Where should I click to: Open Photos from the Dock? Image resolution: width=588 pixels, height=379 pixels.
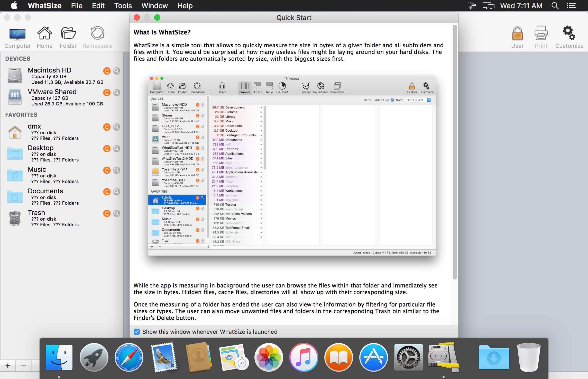pos(269,357)
